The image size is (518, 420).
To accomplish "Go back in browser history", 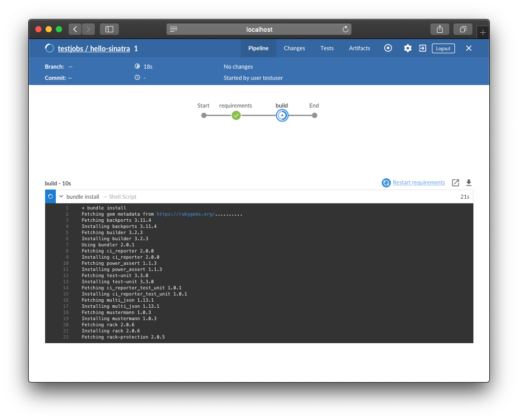I will point(75,29).
